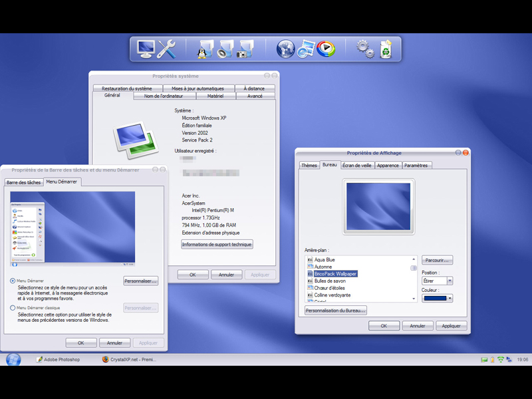The height and width of the screenshot is (399, 532).
Task: Open the Restauration du système tab
Action: coord(127,88)
